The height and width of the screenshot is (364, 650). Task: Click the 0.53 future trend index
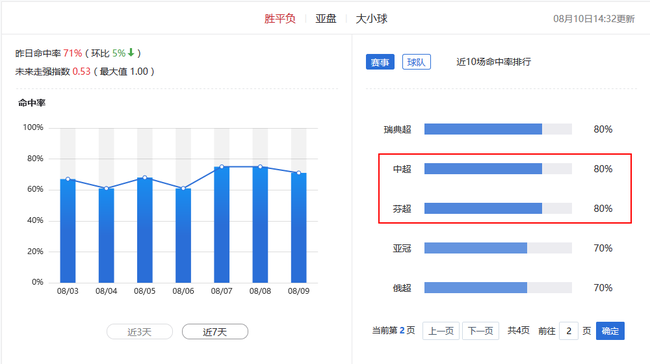(81, 71)
